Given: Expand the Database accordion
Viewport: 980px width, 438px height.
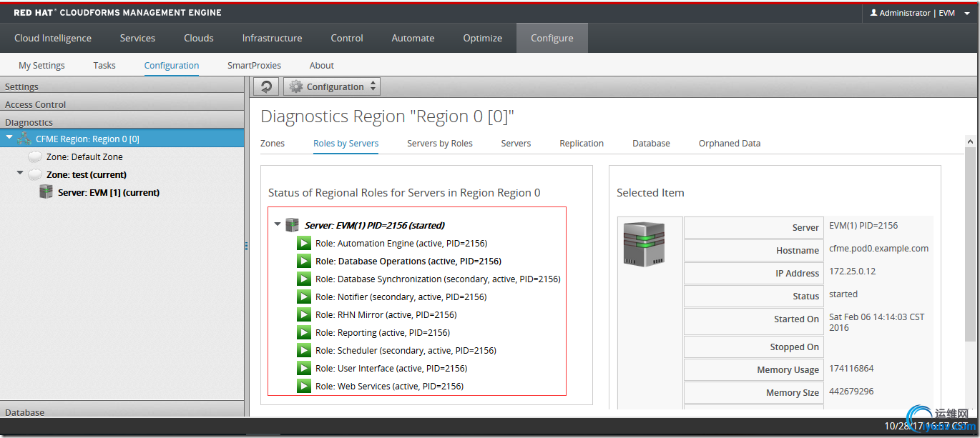Looking at the screenshot, I should click(122, 409).
